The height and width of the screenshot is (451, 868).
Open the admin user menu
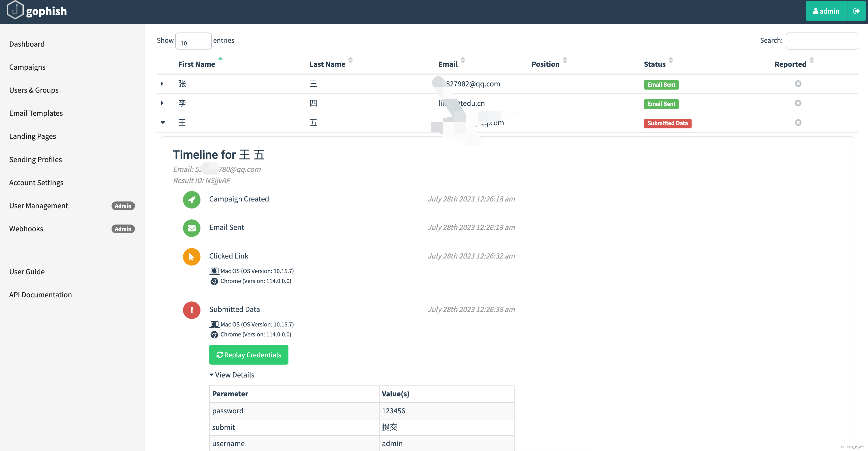[826, 11]
